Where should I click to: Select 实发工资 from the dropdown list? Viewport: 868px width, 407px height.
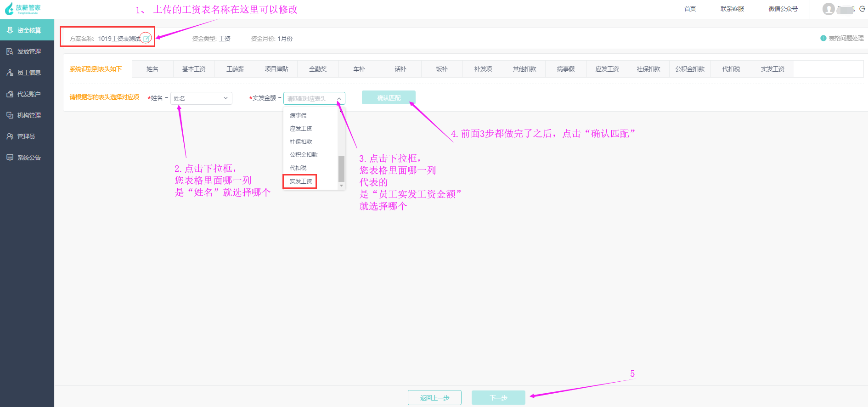click(x=301, y=181)
